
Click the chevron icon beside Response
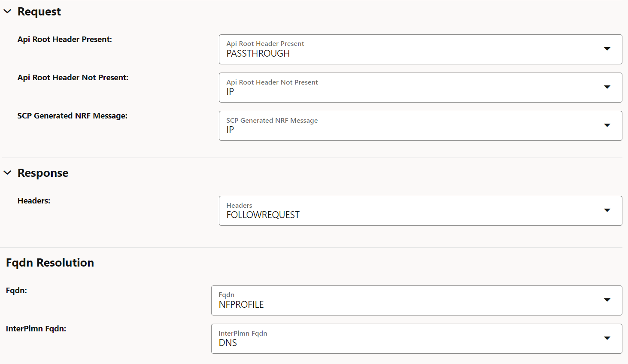[7, 173]
